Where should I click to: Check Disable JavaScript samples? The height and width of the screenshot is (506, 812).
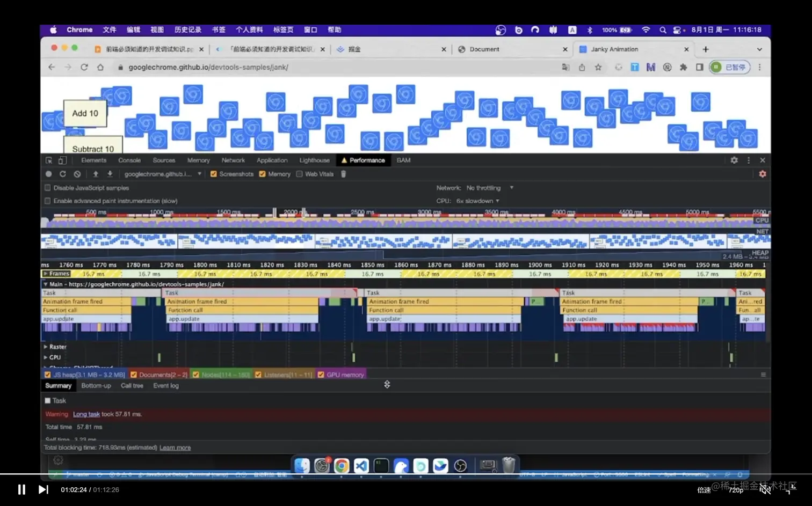(x=47, y=188)
